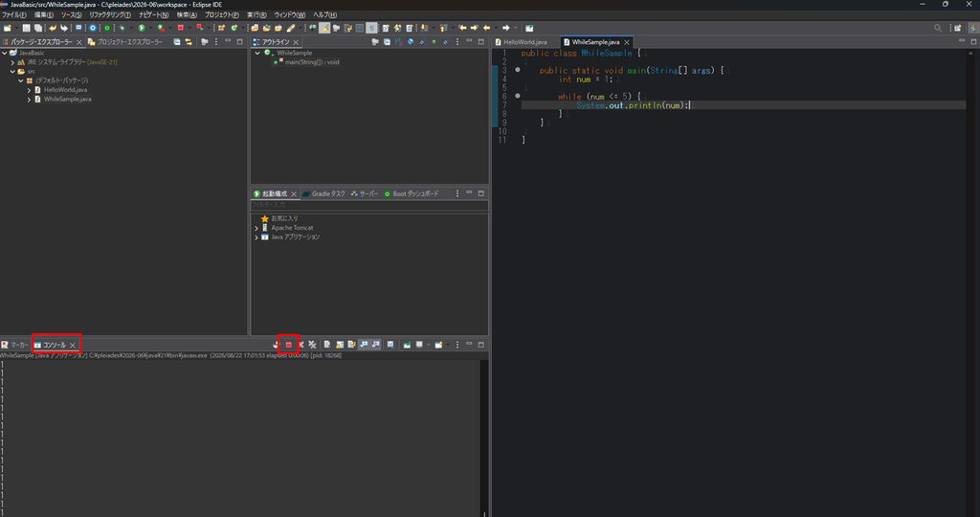
Task: Collapse all in Package Explorer
Action: (x=177, y=42)
